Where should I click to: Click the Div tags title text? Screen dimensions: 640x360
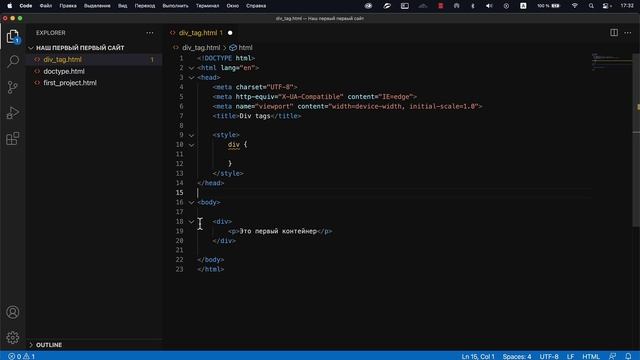tap(255, 116)
